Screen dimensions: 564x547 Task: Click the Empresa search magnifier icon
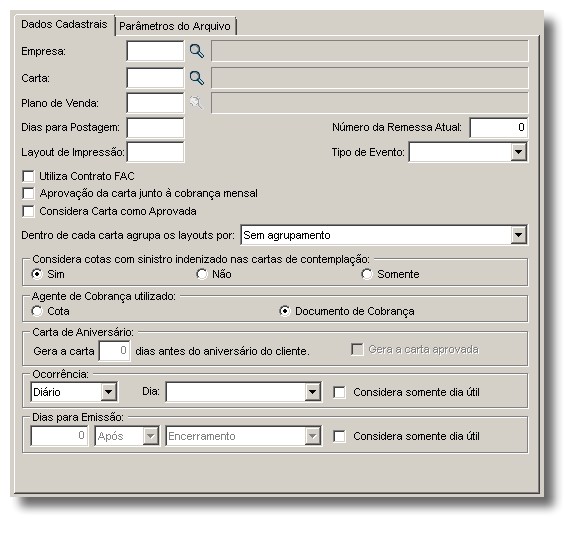[x=197, y=51]
